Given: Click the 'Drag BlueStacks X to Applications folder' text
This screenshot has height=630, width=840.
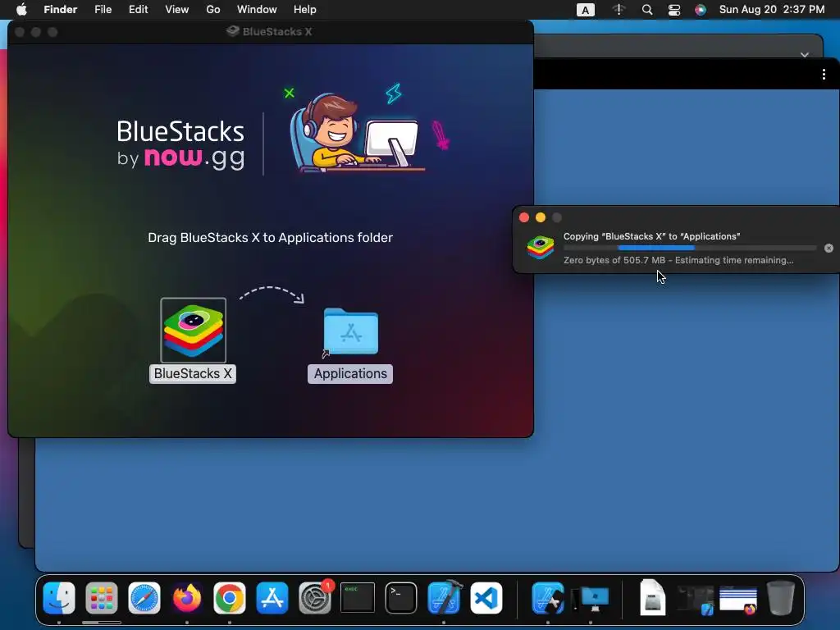Looking at the screenshot, I should pos(271,237).
